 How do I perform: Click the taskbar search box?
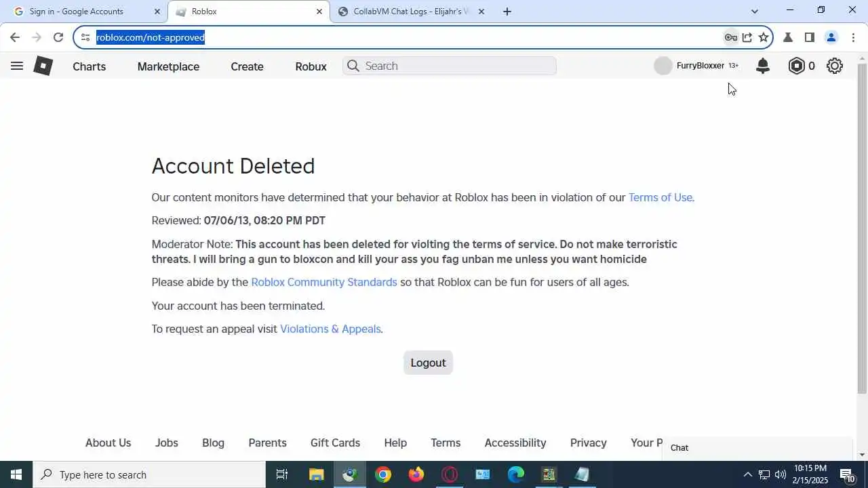pyautogui.click(x=149, y=474)
